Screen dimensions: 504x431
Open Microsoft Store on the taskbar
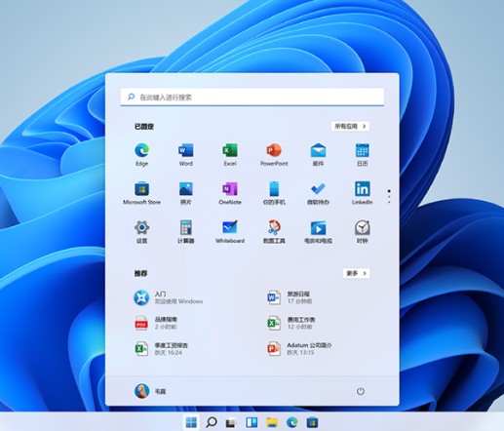pos(312,422)
